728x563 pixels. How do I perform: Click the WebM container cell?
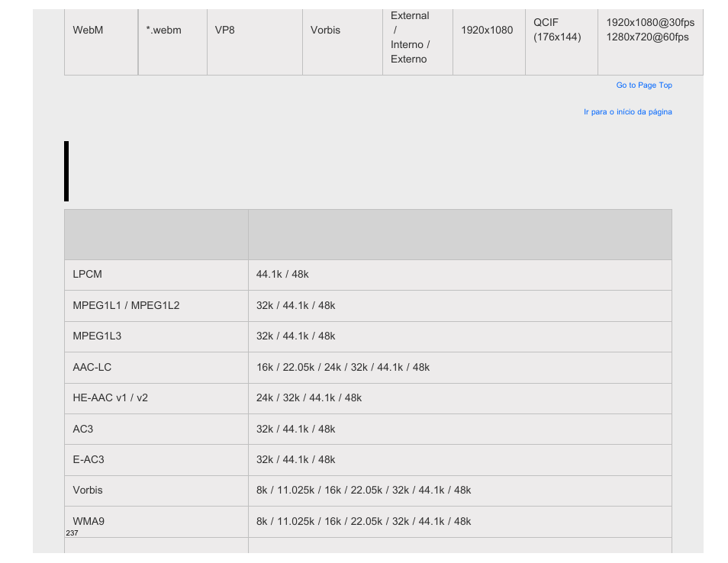click(x=101, y=42)
